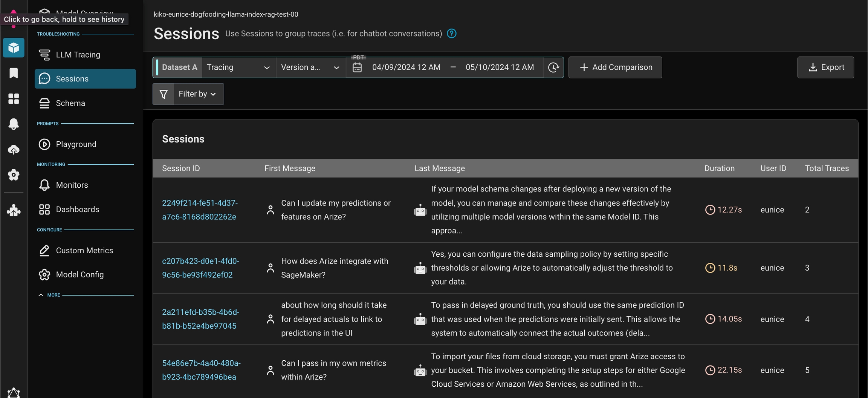Click the Duration column header
This screenshot has height=398, width=868.
(x=719, y=168)
